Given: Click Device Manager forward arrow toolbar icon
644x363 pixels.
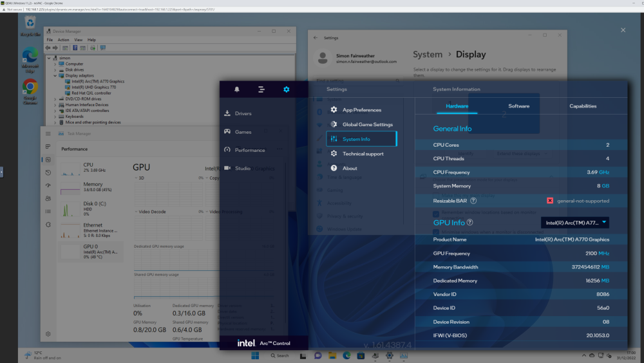Looking at the screenshot, I should [55, 48].
